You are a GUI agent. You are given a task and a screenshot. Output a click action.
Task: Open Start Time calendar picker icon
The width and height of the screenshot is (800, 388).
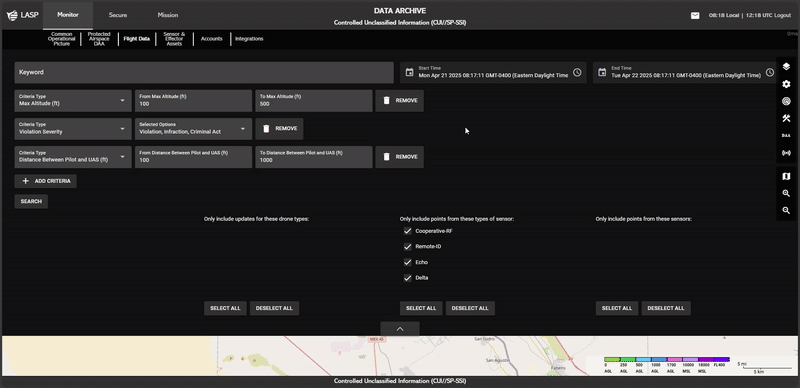[x=409, y=72]
